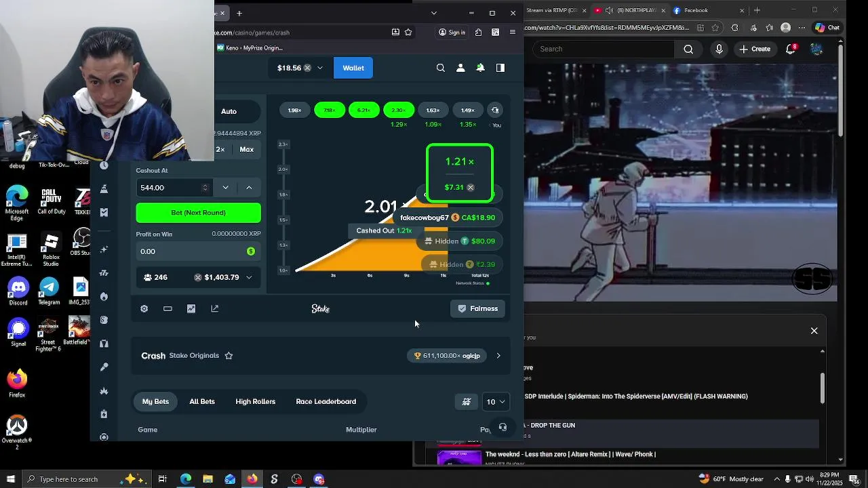Open the live stats chart icon
Screen dimensions: 868x488
click(191, 308)
